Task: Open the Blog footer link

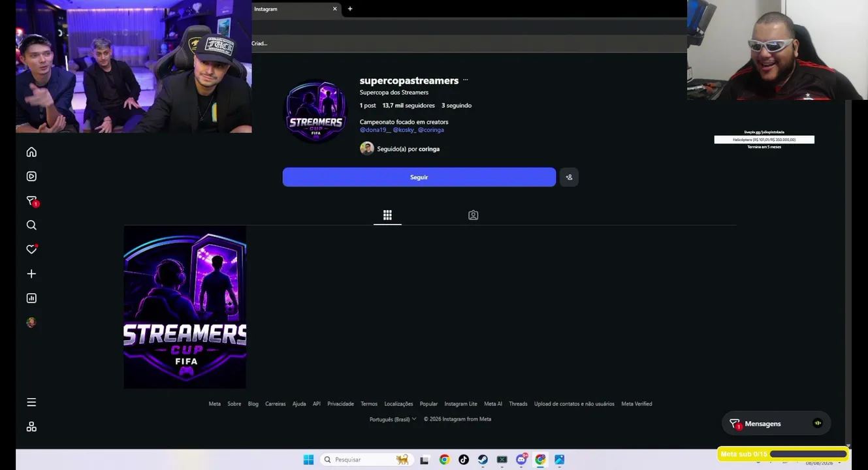Action: pyautogui.click(x=253, y=404)
